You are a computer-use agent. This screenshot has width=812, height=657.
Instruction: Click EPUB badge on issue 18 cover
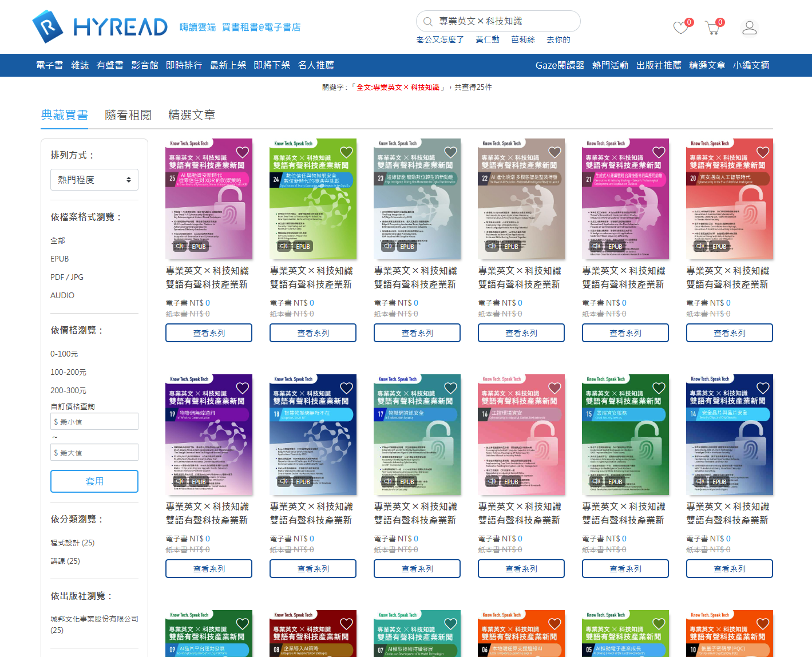[303, 482]
